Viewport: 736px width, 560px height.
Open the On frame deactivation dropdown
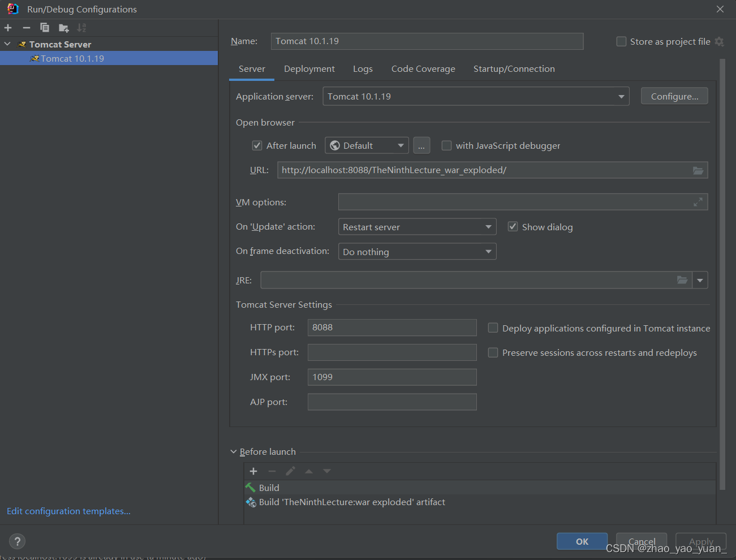pyautogui.click(x=417, y=252)
